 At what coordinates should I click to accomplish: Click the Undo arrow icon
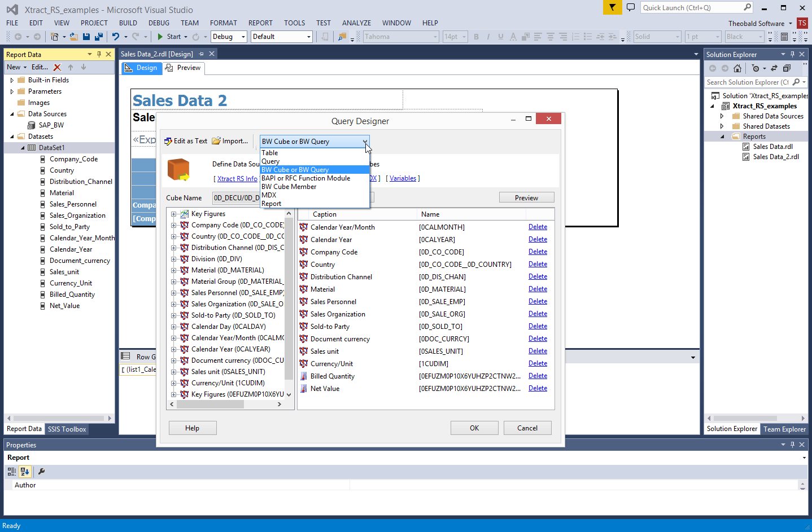[115, 37]
